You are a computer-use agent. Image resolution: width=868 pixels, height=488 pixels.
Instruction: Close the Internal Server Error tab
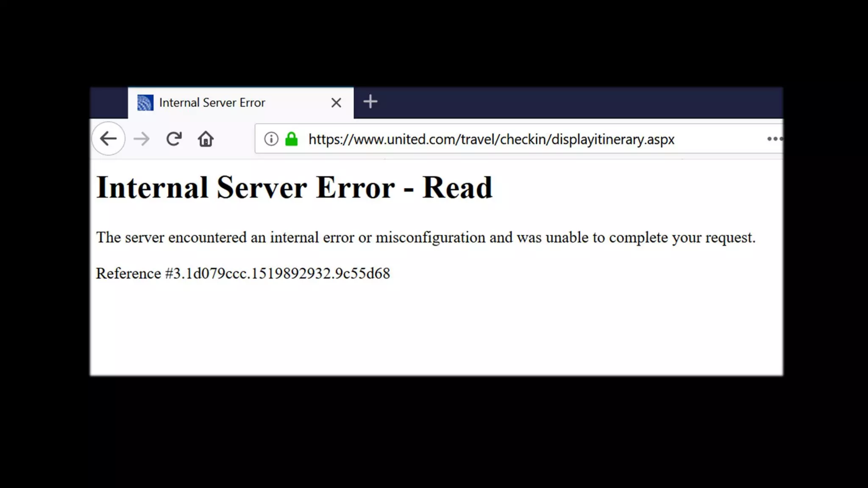(x=336, y=103)
